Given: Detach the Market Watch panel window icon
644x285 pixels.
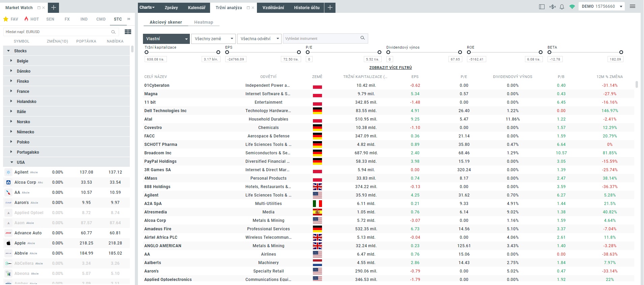Looking at the screenshot, I should (39, 8).
